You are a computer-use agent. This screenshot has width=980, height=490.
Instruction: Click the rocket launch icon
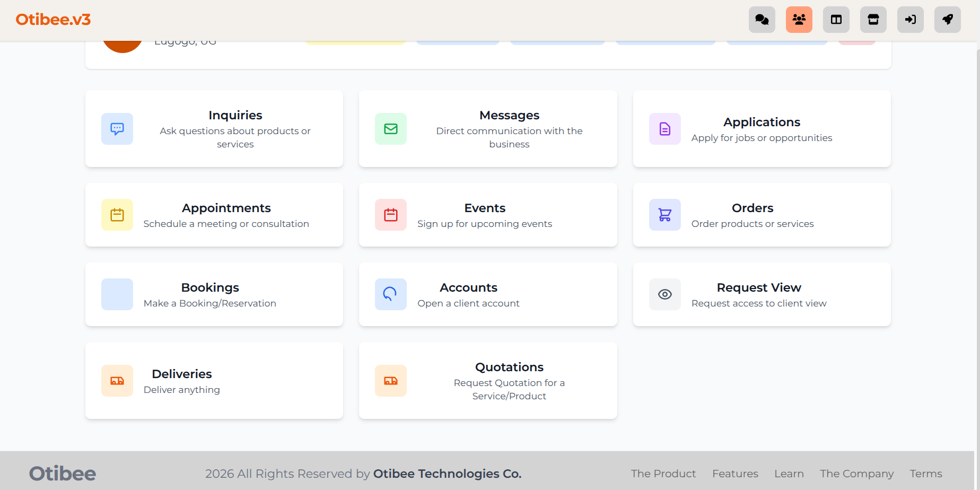[x=947, y=20]
